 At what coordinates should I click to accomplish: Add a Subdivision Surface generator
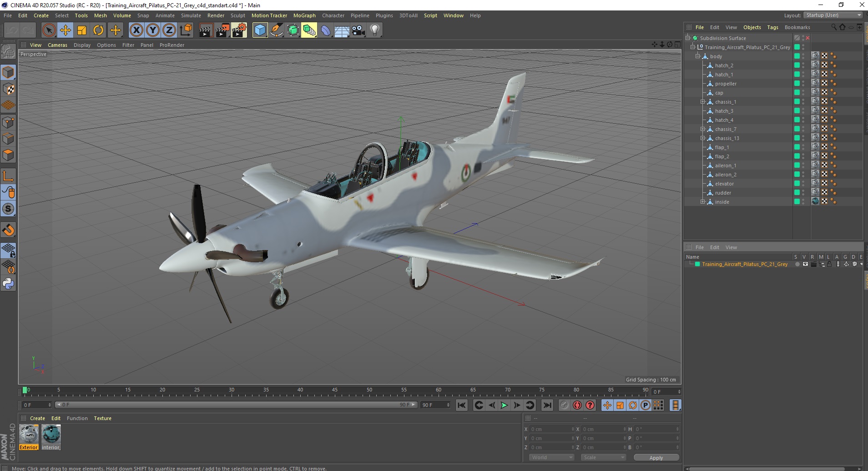pyautogui.click(x=293, y=30)
